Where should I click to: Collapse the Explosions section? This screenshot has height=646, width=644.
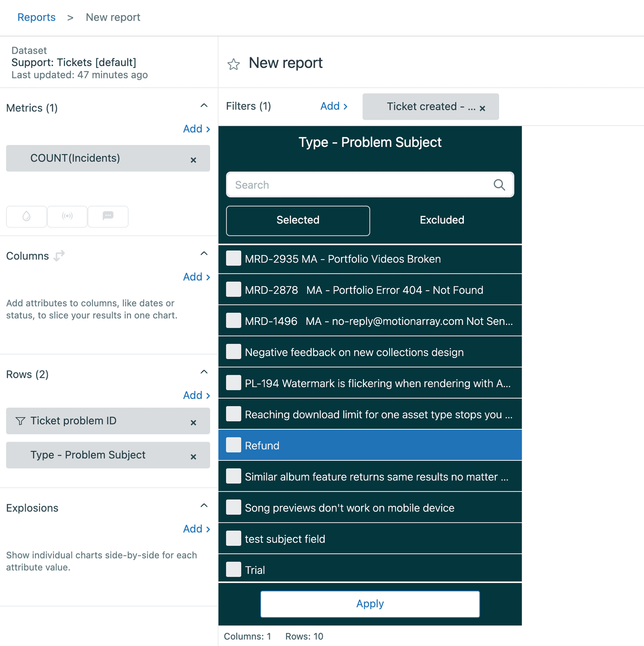coord(204,505)
